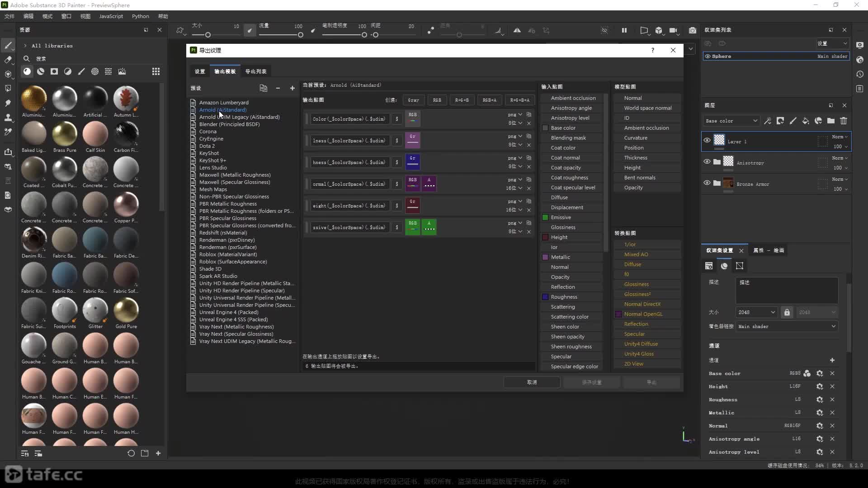The height and width of the screenshot is (488, 868).
Task: Select the Projection tool in left toolbar
Action: click(8, 74)
